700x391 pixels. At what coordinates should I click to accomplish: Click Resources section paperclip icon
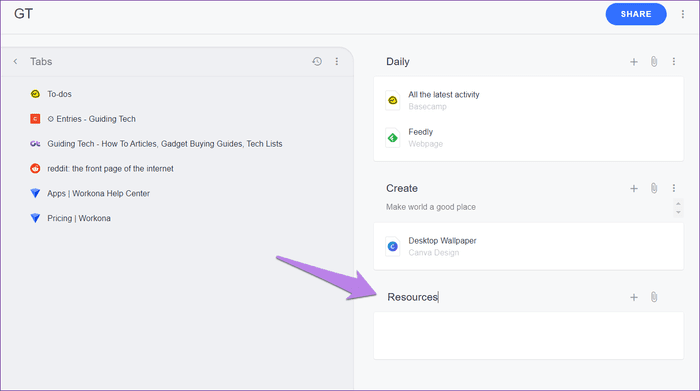[x=654, y=297]
